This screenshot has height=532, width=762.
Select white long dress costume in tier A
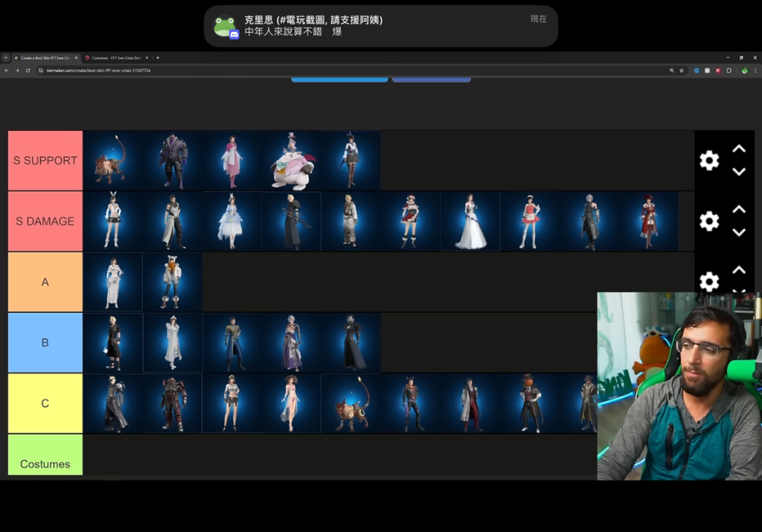coord(113,282)
